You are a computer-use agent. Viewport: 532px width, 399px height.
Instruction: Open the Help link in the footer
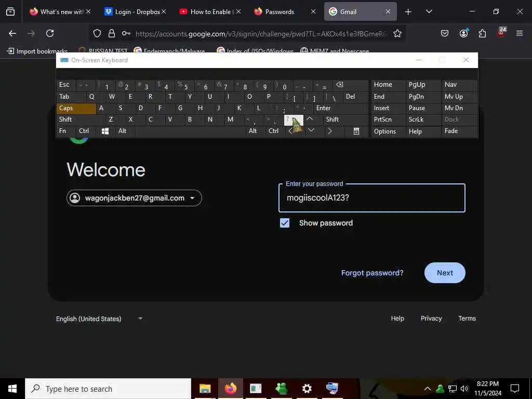coord(397,318)
